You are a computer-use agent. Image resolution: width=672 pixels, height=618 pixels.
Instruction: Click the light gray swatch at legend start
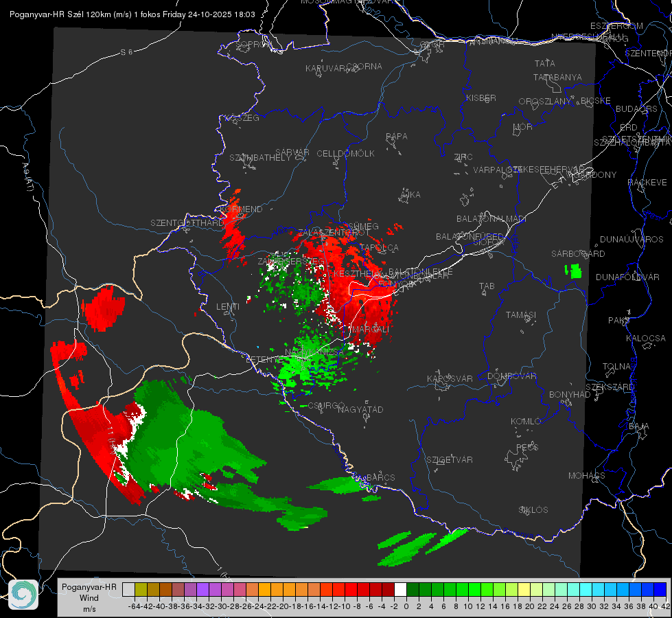(x=128, y=589)
